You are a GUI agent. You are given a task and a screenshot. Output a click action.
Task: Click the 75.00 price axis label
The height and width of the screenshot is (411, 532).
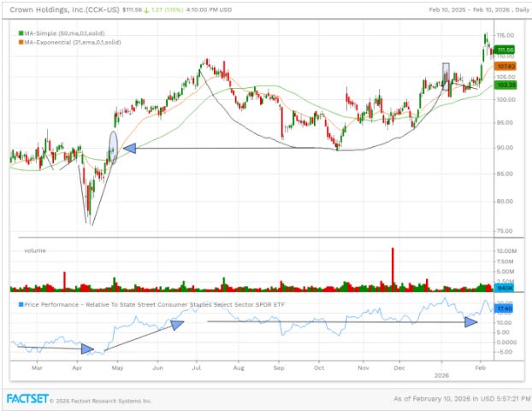(x=505, y=231)
